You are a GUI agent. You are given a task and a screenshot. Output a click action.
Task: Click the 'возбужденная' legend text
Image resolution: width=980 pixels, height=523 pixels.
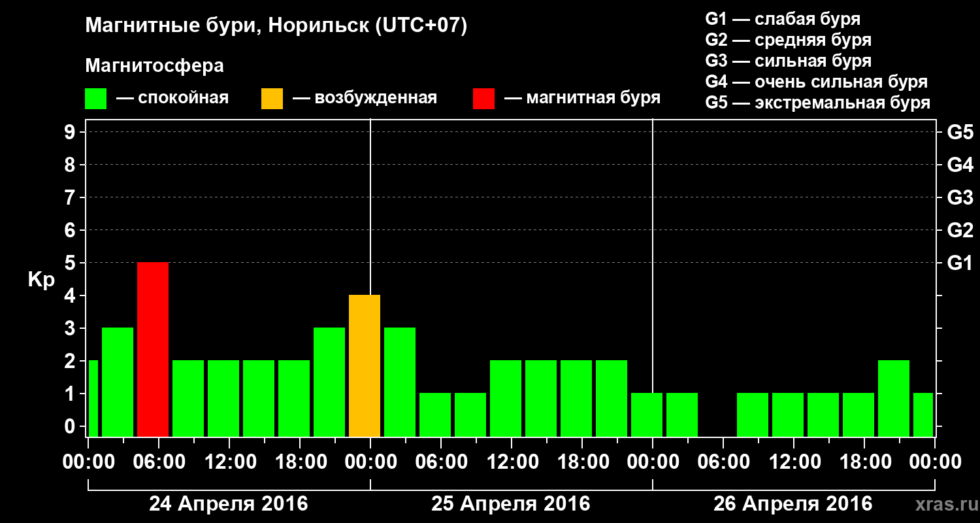pyautogui.click(x=375, y=99)
